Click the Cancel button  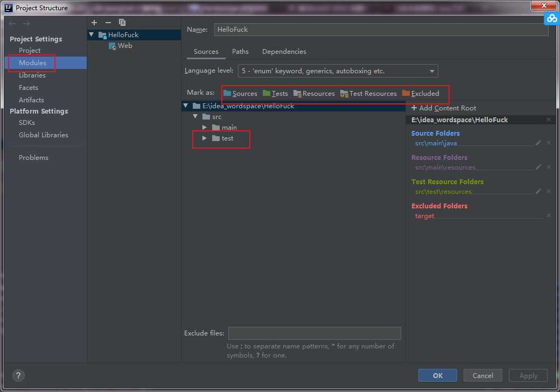483,376
